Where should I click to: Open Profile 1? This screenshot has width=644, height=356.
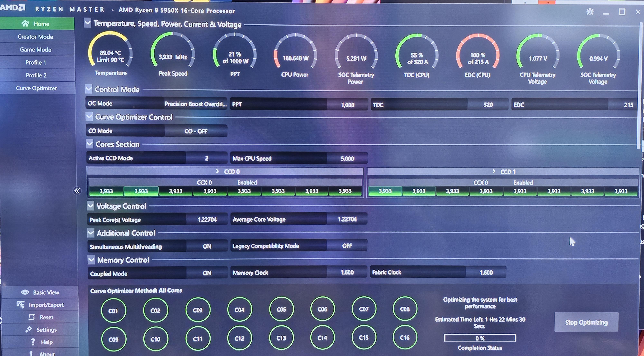37,62
